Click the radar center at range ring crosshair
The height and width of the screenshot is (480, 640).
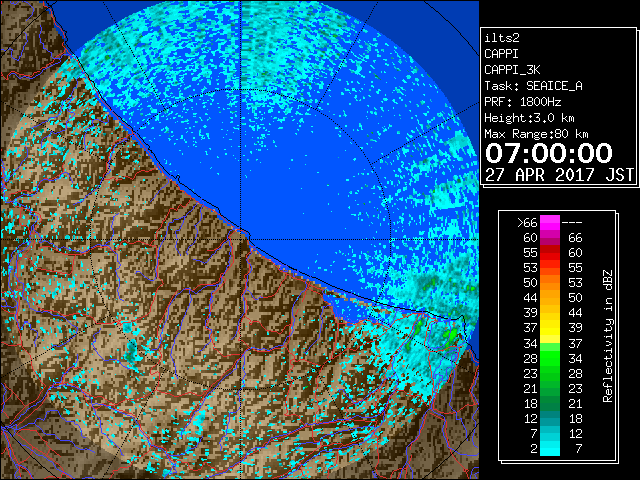pyautogui.click(x=241, y=239)
